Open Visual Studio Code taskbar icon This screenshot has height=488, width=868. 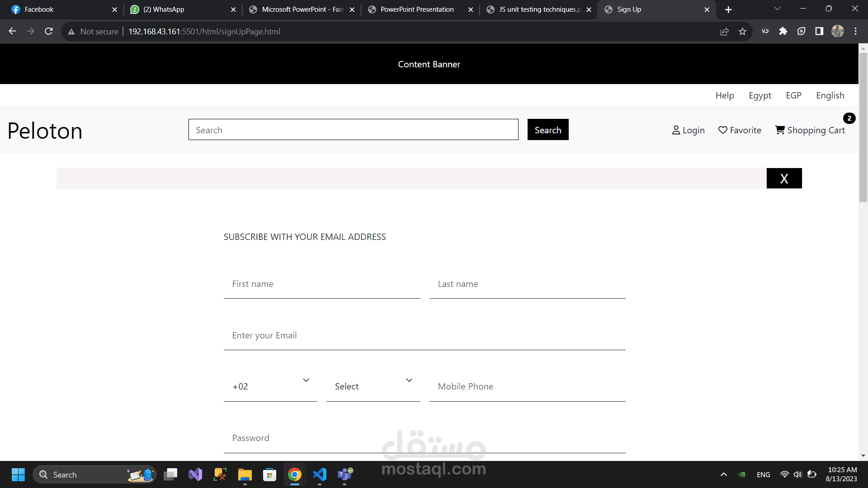319,474
